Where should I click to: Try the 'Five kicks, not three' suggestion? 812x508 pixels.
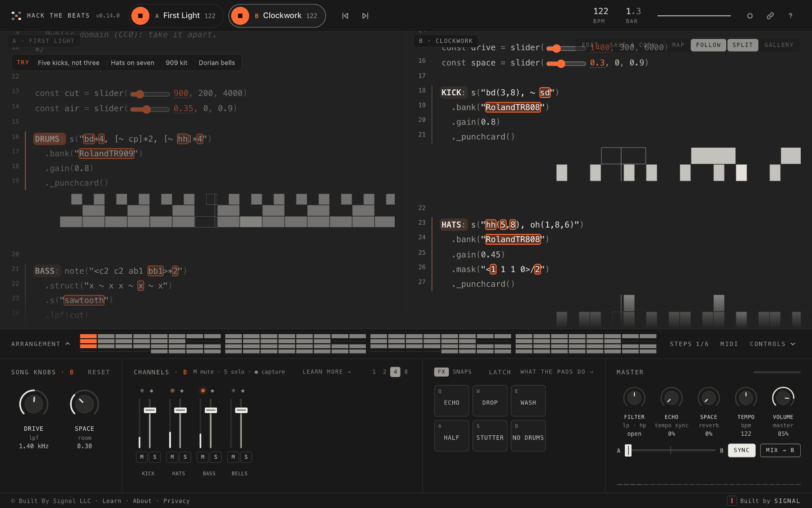[69, 63]
